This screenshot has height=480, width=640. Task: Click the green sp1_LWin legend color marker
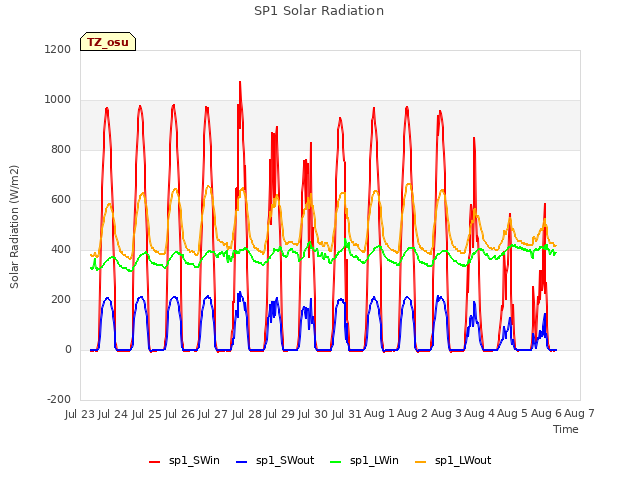coord(335,462)
